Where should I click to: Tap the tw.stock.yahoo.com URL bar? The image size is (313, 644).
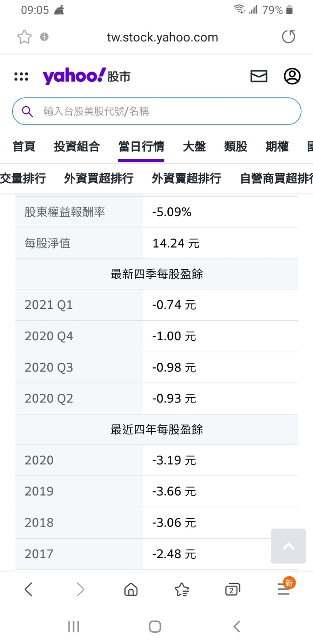(162, 37)
